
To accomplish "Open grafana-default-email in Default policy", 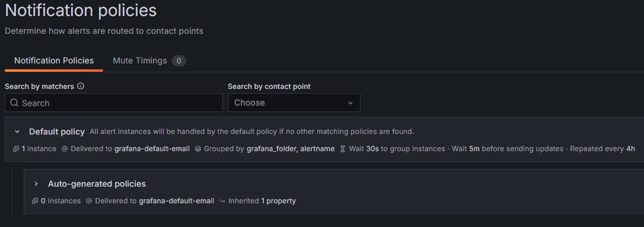I will coord(152,149).
